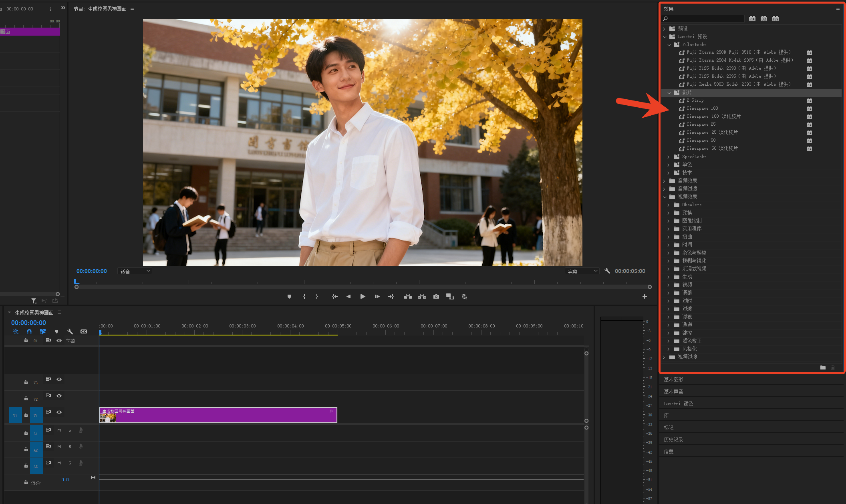
Task: Expand the SpeedLooks preset folder
Action: point(668,157)
